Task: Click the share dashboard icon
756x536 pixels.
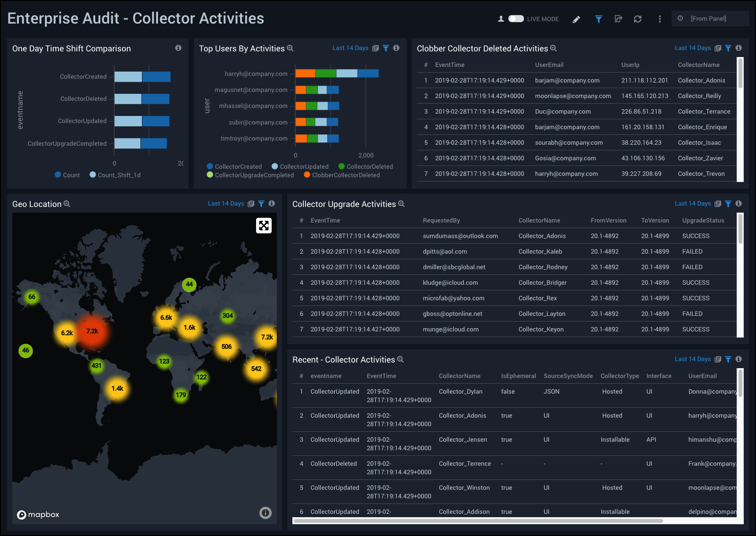Action: [x=618, y=19]
